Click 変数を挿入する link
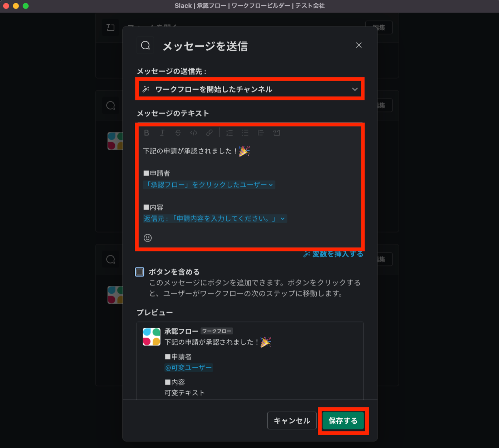 (x=334, y=254)
